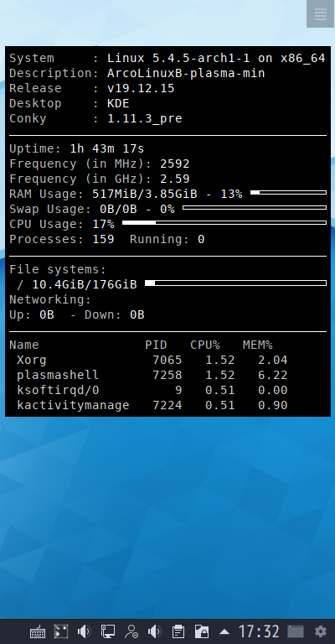
Task: Click the text 'Linux 5.4.5-arch1-1 on x86_64'
Action: [x=216, y=59]
